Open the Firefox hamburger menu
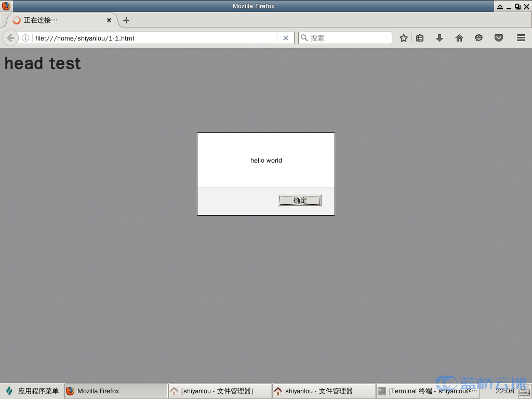The image size is (532, 399). pos(521,38)
